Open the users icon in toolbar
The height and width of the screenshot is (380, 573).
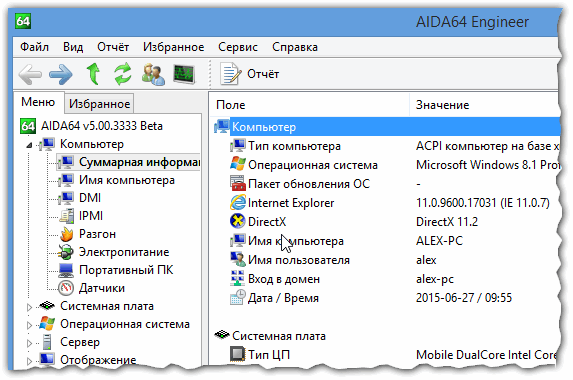tap(153, 74)
